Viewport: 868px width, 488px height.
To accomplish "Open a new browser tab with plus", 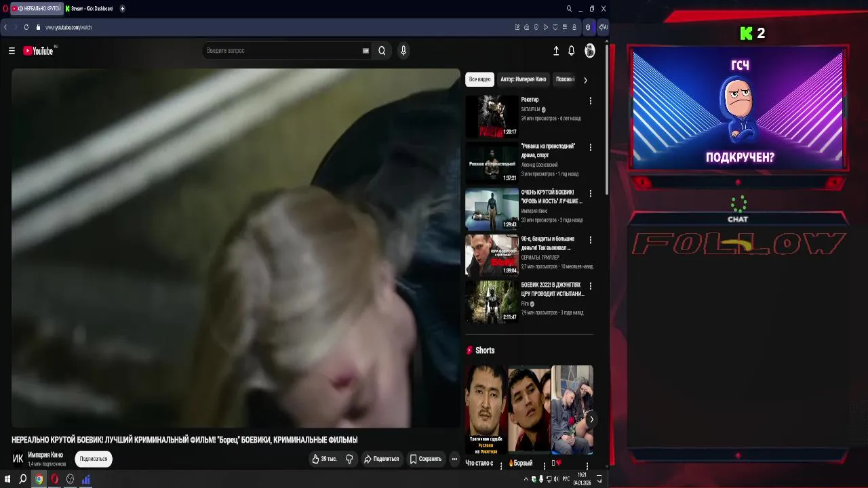I will [123, 9].
